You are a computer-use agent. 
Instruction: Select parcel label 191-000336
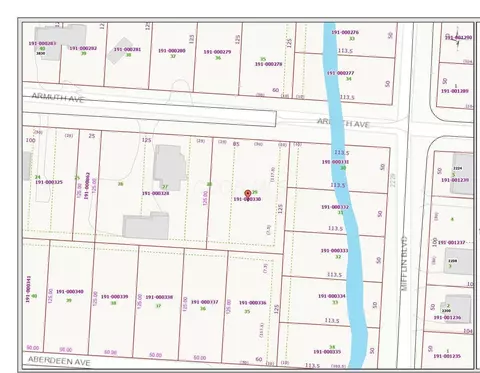coord(253,303)
